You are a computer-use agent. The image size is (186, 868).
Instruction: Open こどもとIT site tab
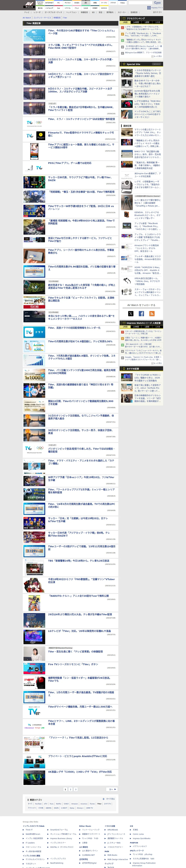pyautogui.click(x=49, y=8)
